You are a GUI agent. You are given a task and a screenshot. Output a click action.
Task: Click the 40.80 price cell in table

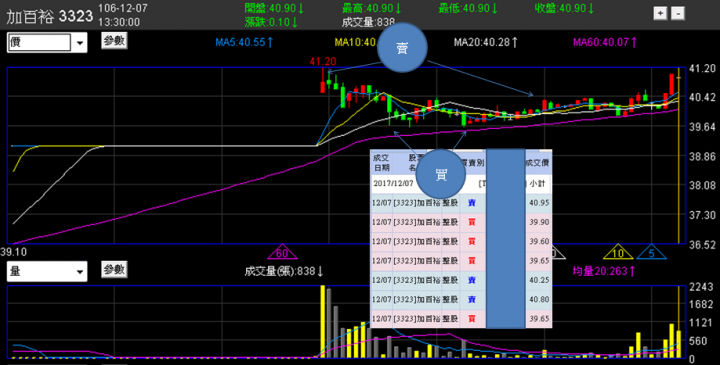tap(539, 299)
